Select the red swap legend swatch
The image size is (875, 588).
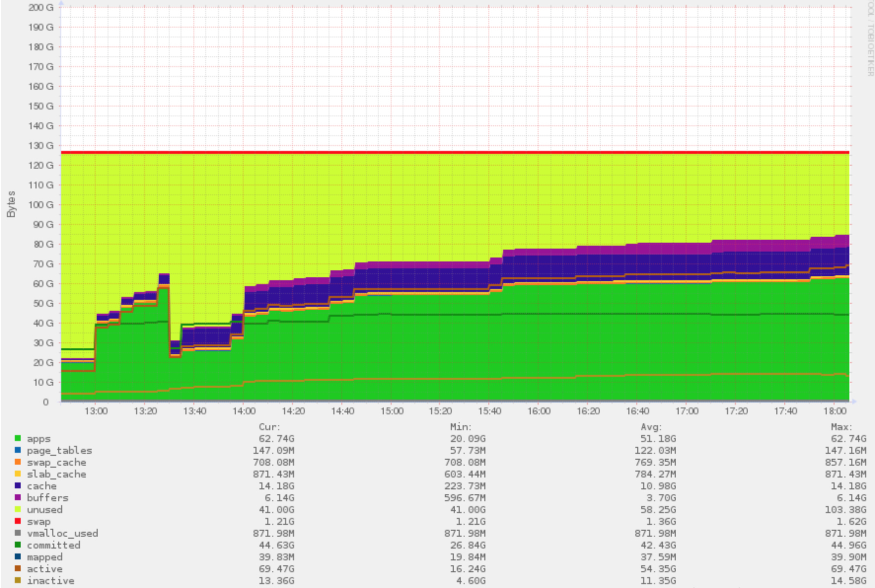[18, 521]
